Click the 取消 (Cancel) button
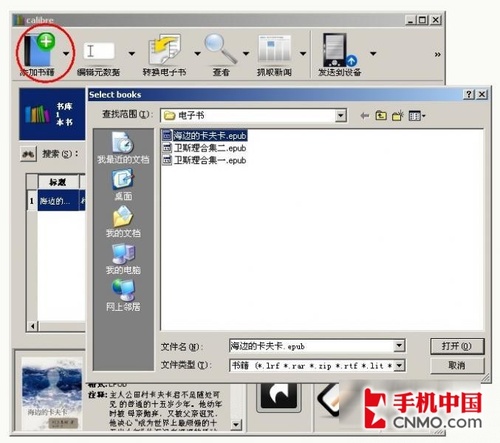The height and width of the screenshot is (443, 500). coord(457,366)
